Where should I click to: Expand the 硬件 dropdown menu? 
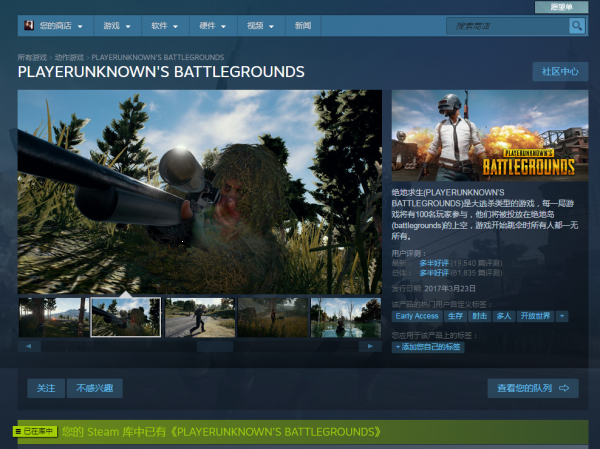213,26
